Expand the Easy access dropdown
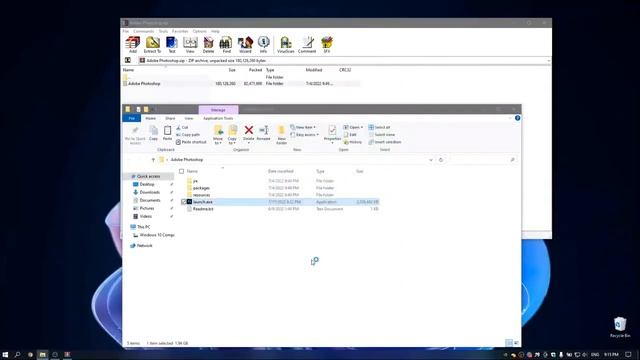The width and height of the screenshot is (640, 360). pos(304,135)
